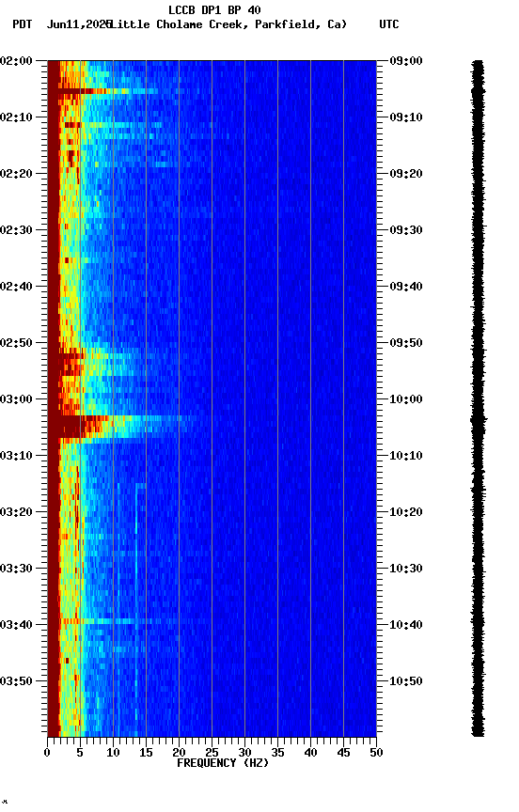Click the 02:00 PDT time label
Viewport: 519px width, 812px height.
[16, 61]
